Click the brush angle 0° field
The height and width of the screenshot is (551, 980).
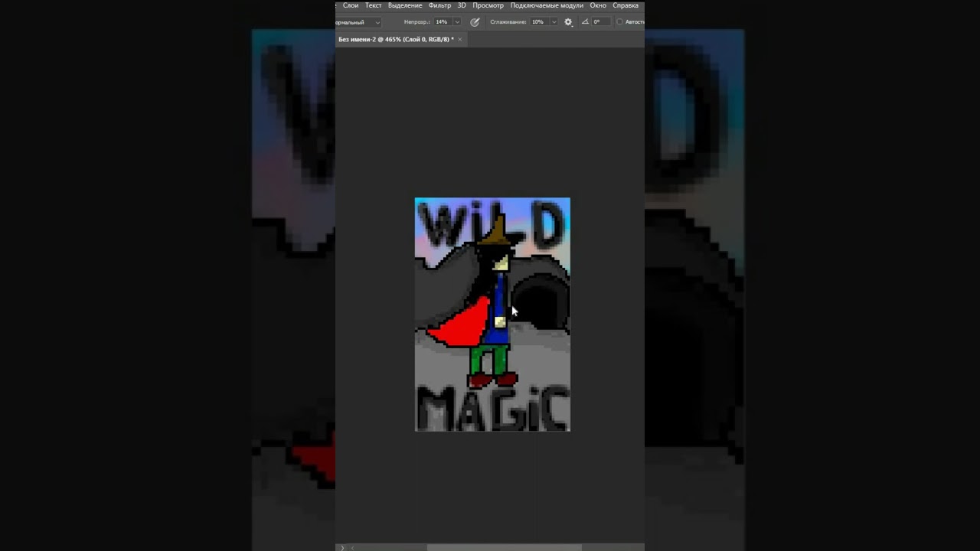(x=601, y=22)
